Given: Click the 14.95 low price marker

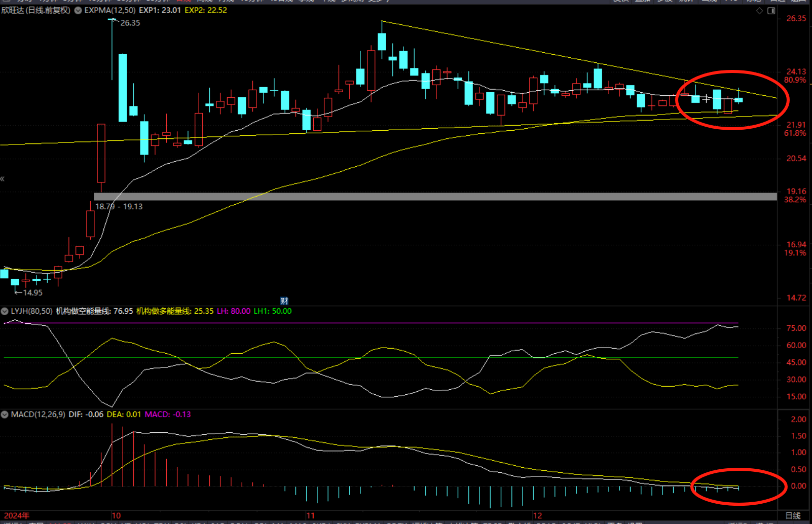Looking at the screenshot, I should [32, 292].
